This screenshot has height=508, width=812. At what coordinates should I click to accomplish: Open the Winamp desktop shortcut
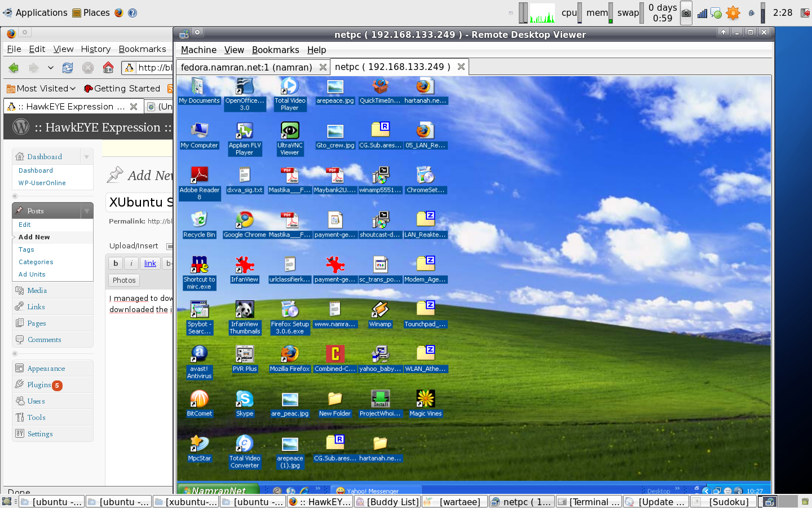(379, 310)
